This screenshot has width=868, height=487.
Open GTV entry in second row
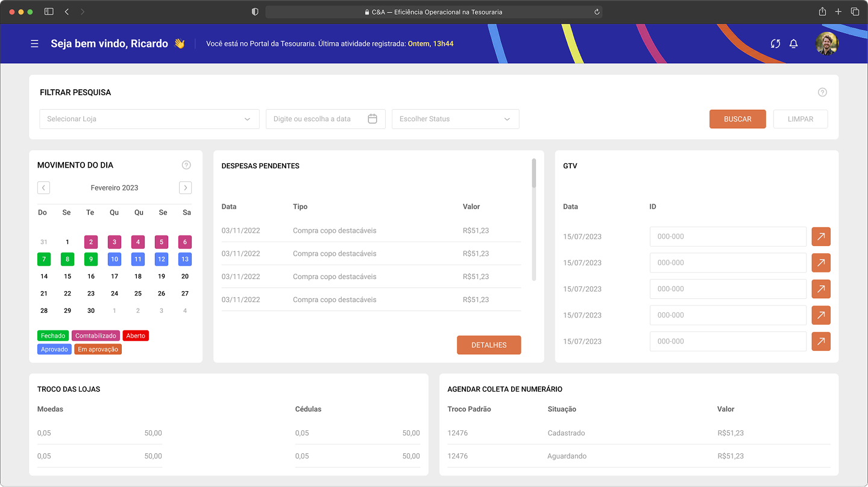point(821,263)
